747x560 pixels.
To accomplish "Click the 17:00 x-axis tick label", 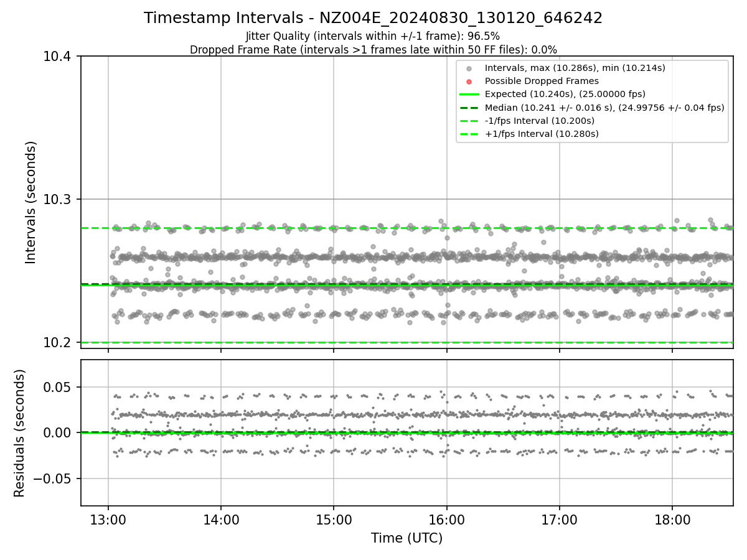I will pyautogui.click(x=559, y=519).
